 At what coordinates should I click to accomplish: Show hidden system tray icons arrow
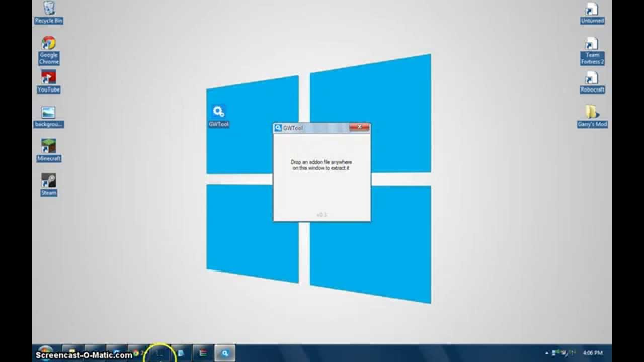tap(547, 353)
